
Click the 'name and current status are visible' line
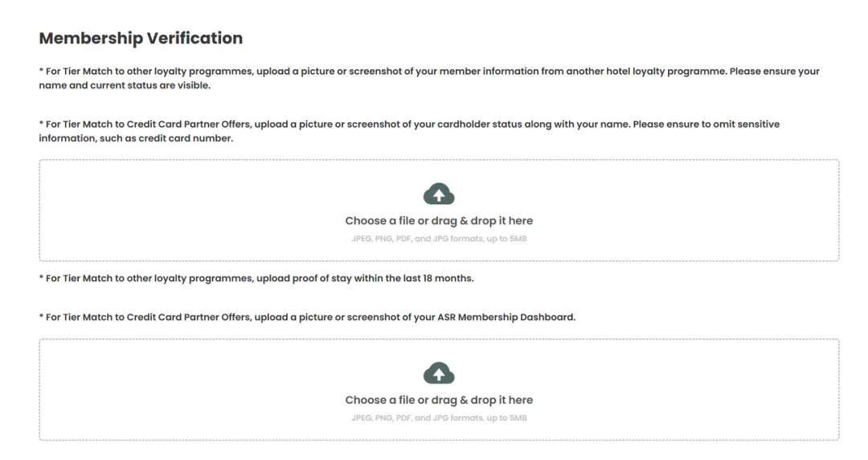[125, 85]
